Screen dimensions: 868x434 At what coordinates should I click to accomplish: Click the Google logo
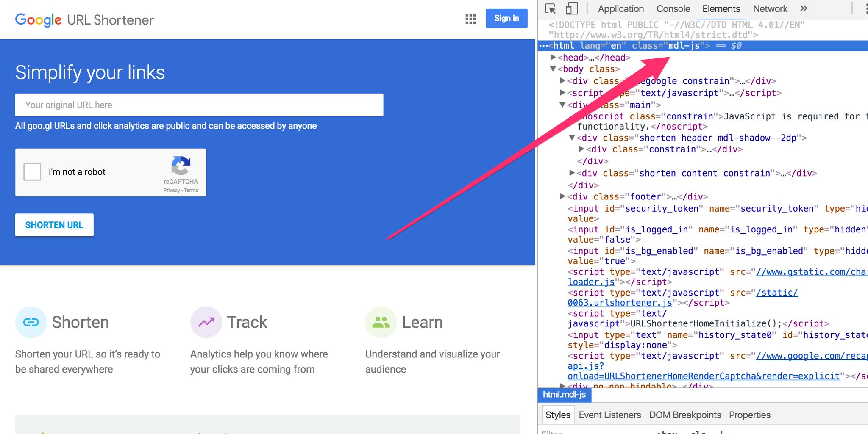tap(39, 20)
